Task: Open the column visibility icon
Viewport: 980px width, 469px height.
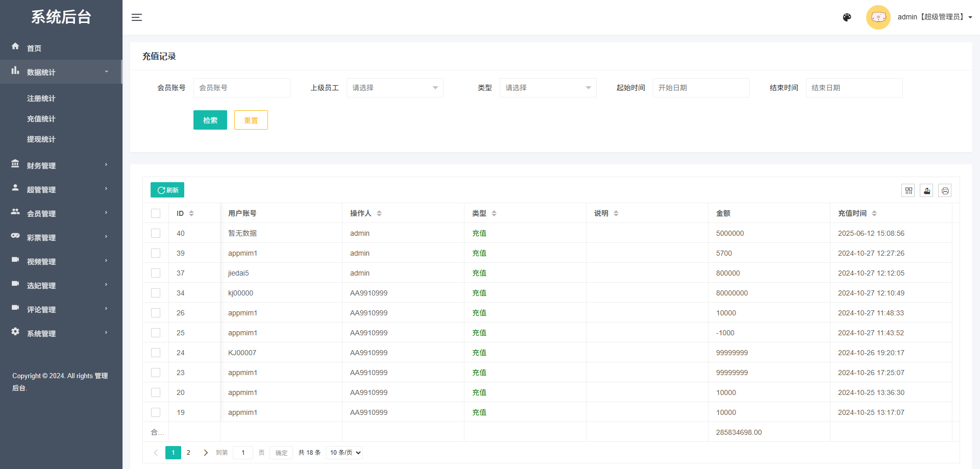Action: [x=909, y=190]
